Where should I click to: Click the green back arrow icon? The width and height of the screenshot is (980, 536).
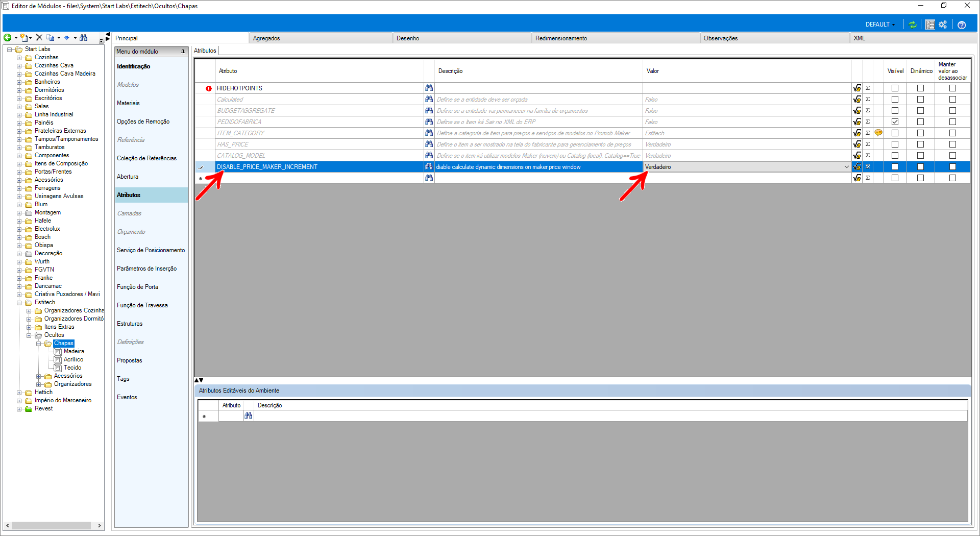point(8,38)
